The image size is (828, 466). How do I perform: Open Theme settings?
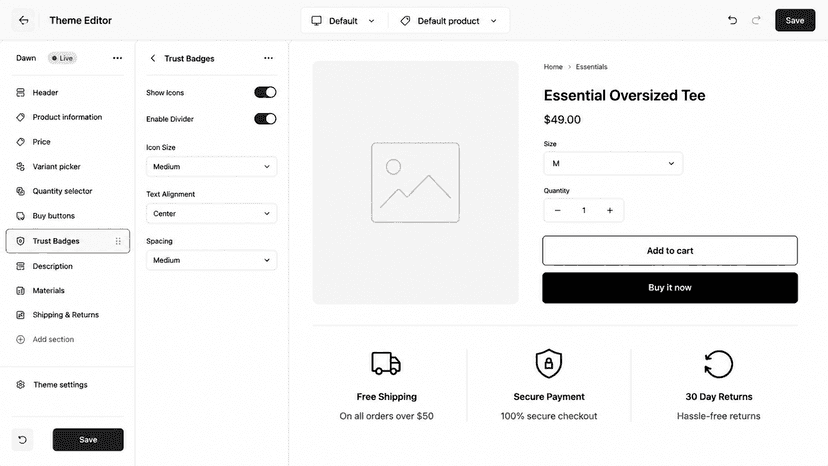60,385
